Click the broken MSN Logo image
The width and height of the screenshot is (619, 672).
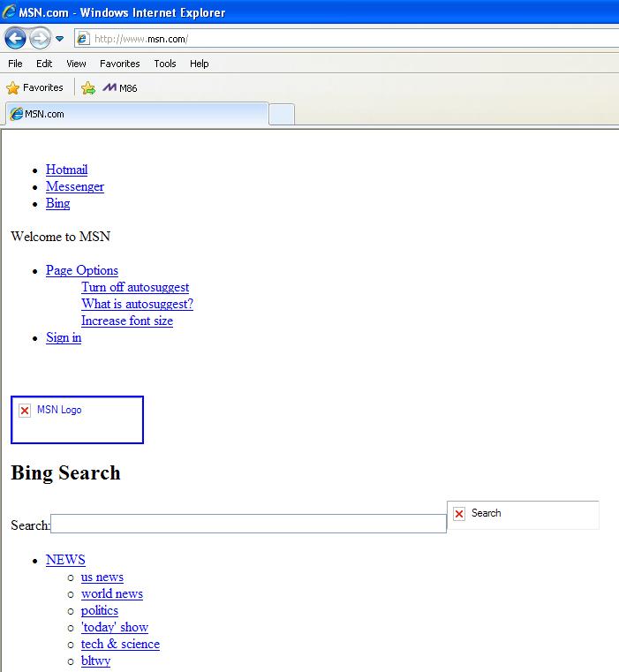[77, 419]
